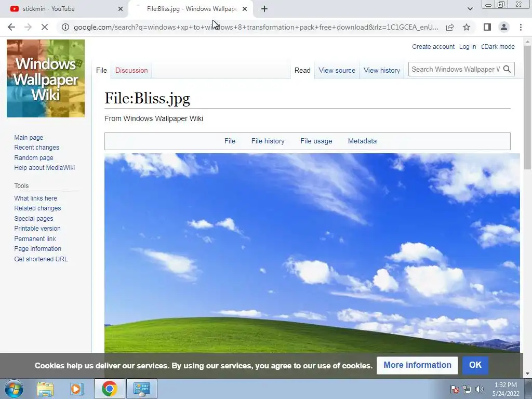Expand the tab search chevron
The height and width of the screenshot is (399, 532).
470,9
